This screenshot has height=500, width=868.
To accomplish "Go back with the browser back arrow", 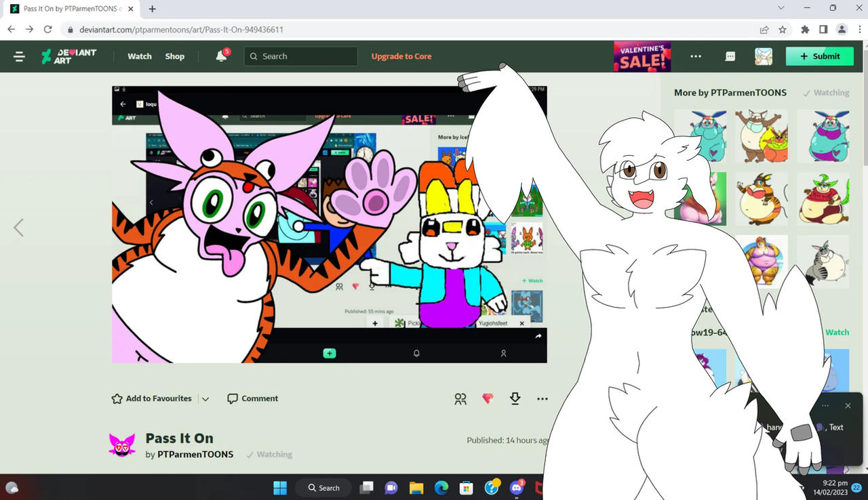I will point(12,30).
